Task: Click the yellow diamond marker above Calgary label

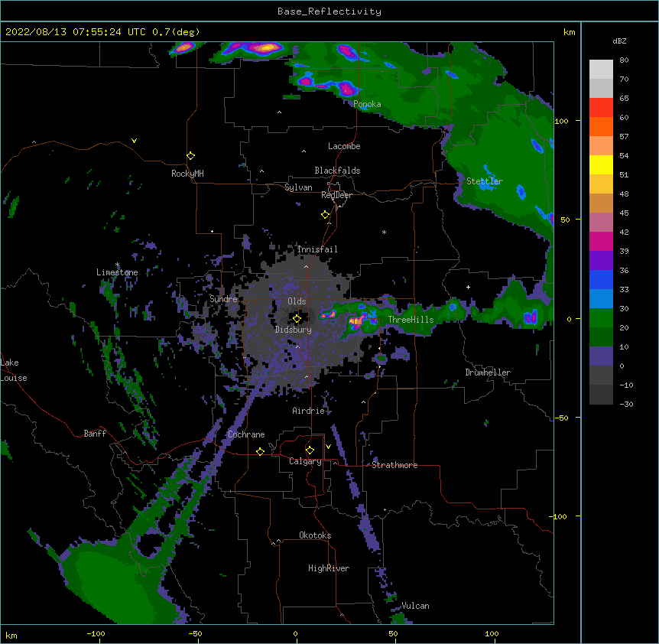Action: [310, 450]
